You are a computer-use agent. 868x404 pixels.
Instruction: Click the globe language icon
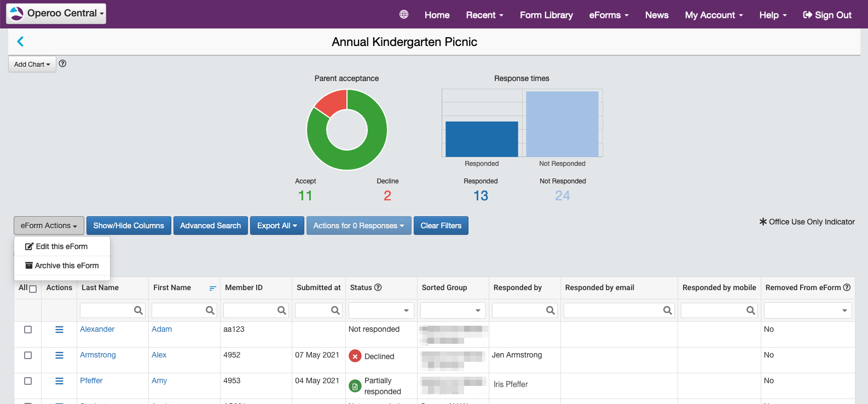click(x=404, y=15)
